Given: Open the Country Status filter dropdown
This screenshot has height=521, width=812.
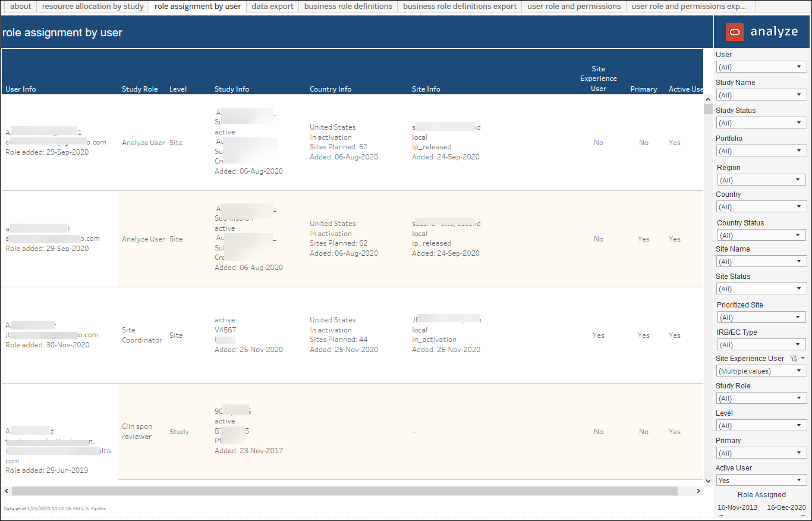Looking at the screenshot, I should tap(761, 236).
